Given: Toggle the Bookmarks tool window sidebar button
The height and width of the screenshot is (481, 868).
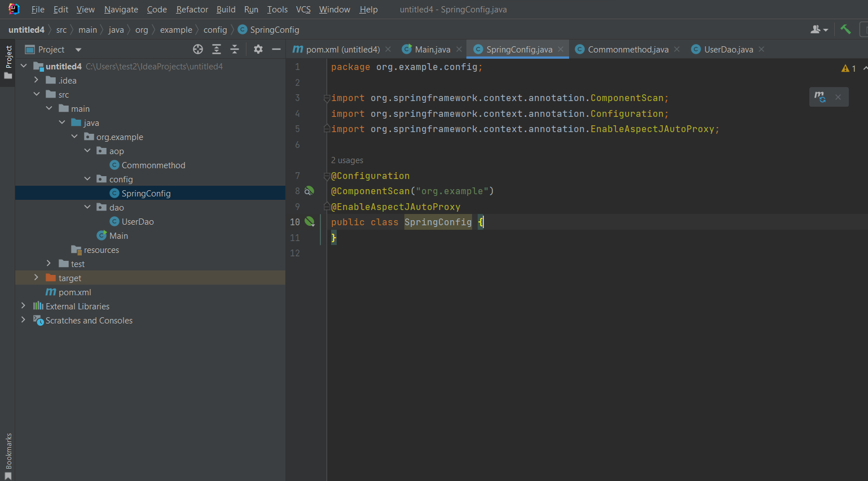Looking at the screenshot, I should point(8,455).
